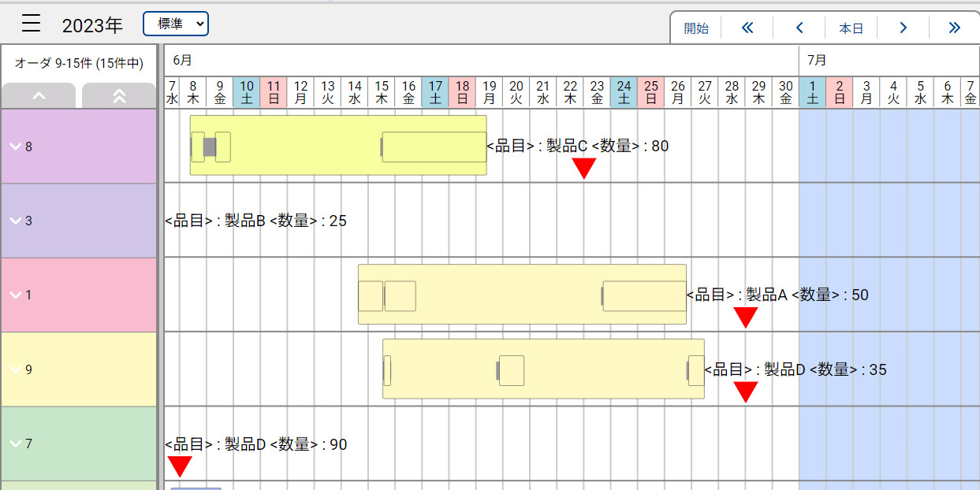980x490 pixels.
Task: Jump far backward with the double-left chevron
Action: click(x=747, y=27)
